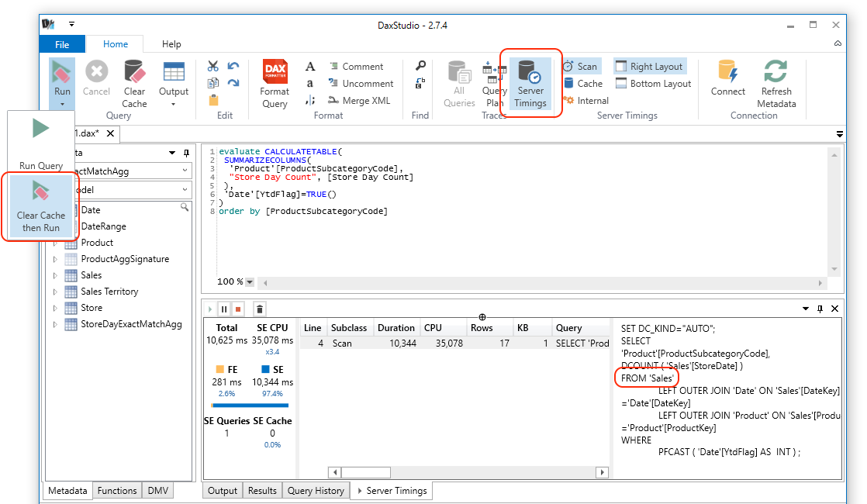Click the Comment button

(x=356, y=67)
